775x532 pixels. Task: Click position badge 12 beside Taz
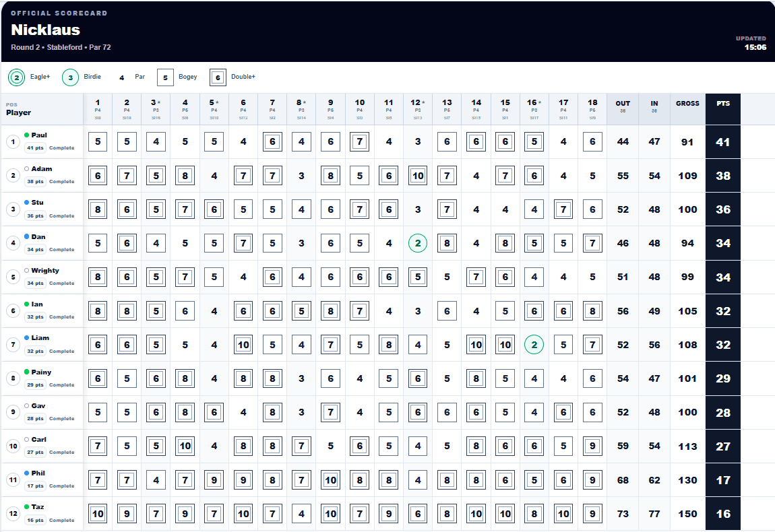click(13, 514)
